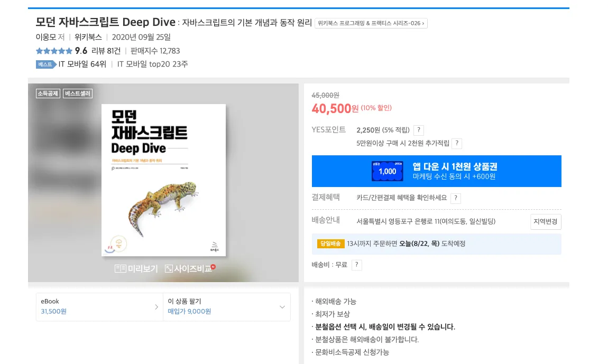Open 배송비 무료 question mark help

357,265
